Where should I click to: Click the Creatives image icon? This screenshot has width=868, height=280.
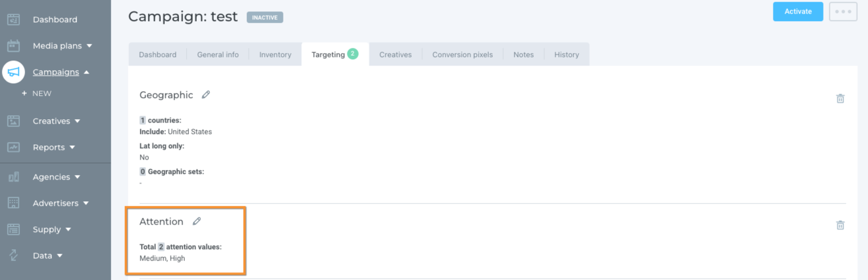click(14, 121)
